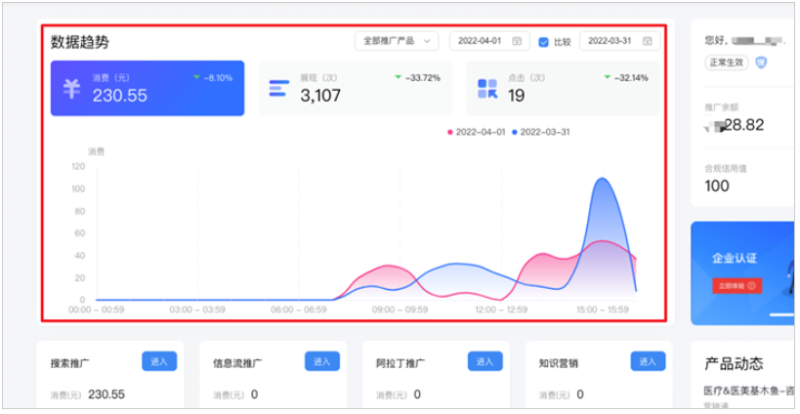800x414 pixels.
Task: Click the 合规信用值 100 value
Action: click(717, 186)
